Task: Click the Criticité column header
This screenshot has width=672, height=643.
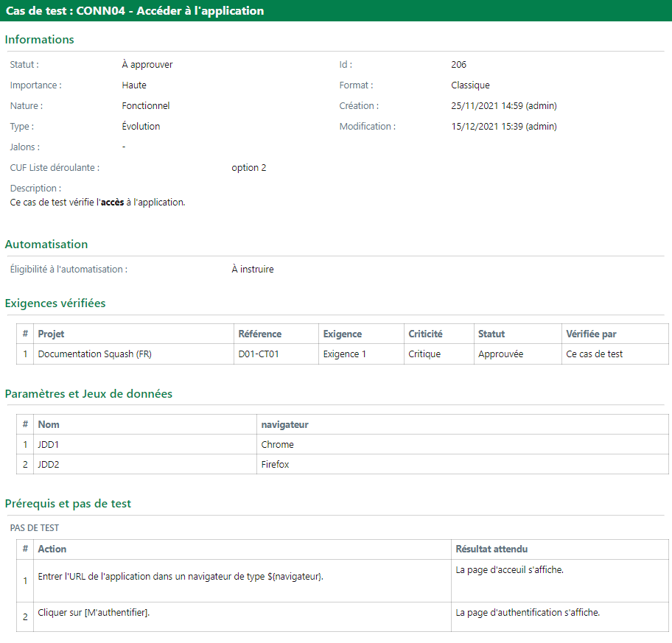Action: [425, 334]
